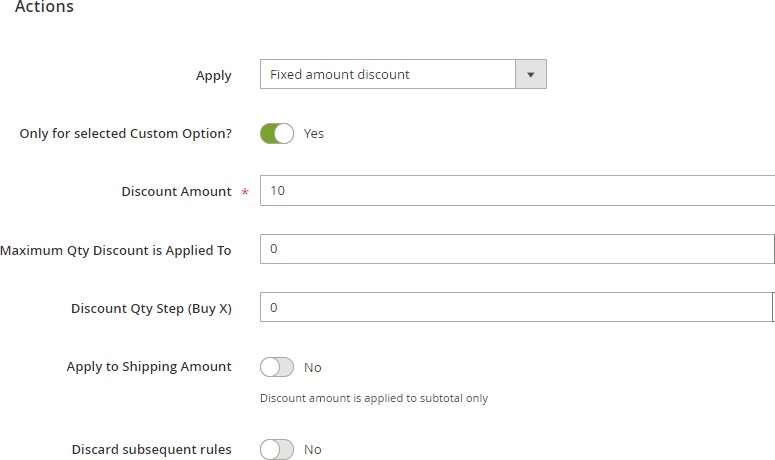Click the red required asterisk by Discount Amount

245,192
